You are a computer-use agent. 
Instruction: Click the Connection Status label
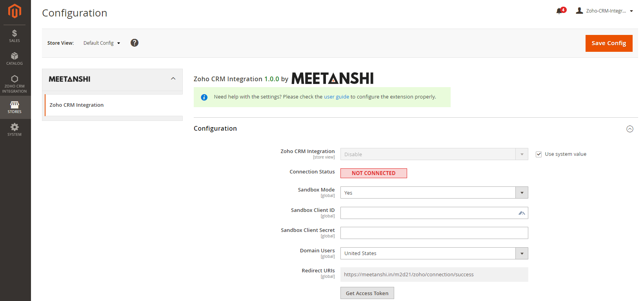(312, 172)
